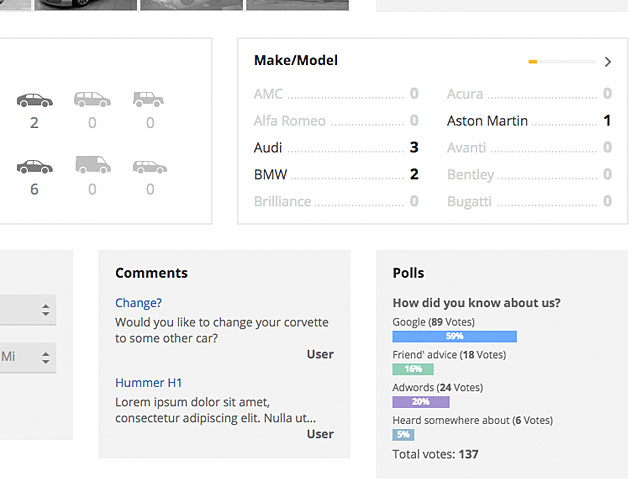The width and height of the screenshot is (640, 480).
Task: Filter by BMW make
Action: click(336, 174)
